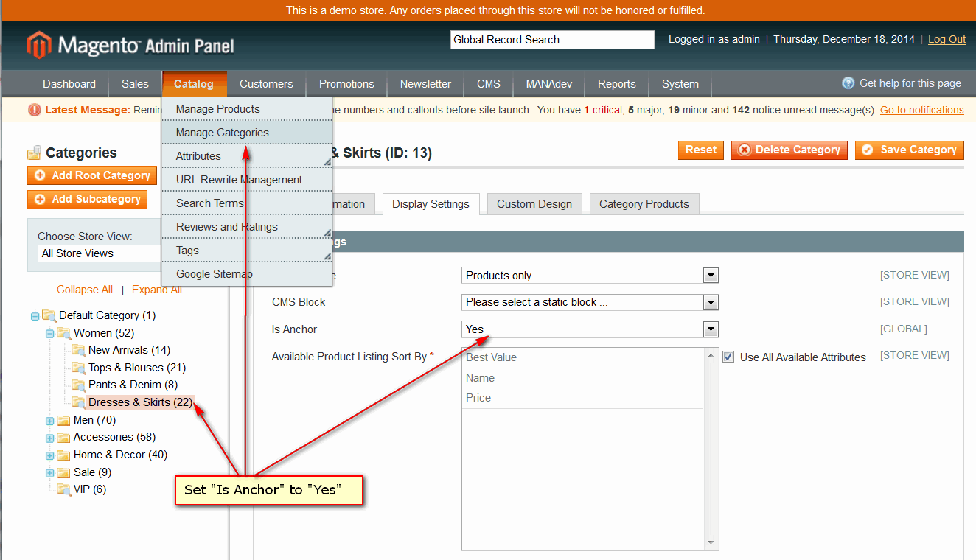Screen dimensions: 976x560
Task: Select URL Rewrite Management menu item
Action: pyautogui.click(x=247, y=180)
